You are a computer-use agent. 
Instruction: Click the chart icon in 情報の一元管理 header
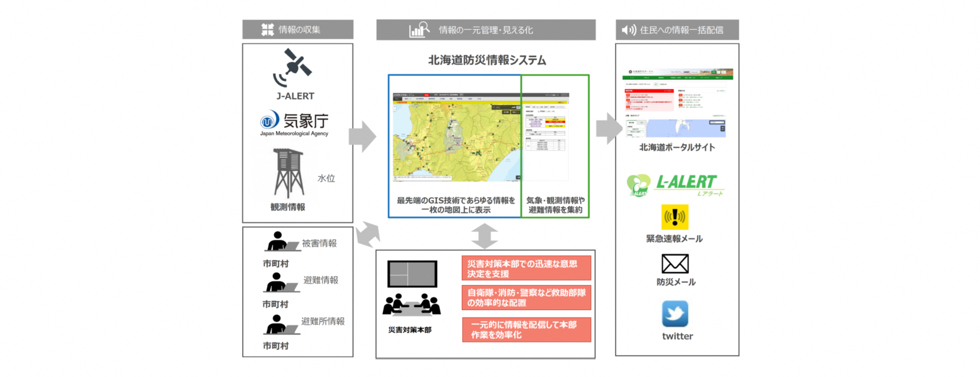coord(419,30)
